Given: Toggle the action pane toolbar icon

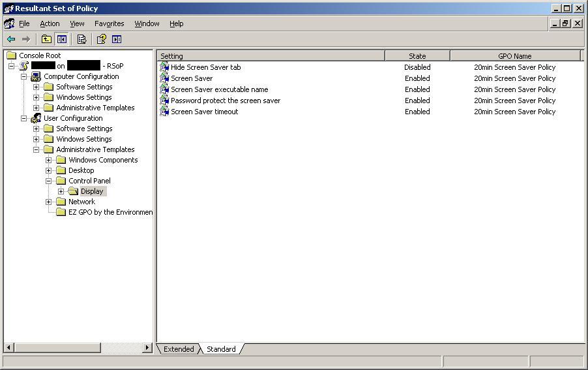Looking at the screenshot, I should point(117,39).
